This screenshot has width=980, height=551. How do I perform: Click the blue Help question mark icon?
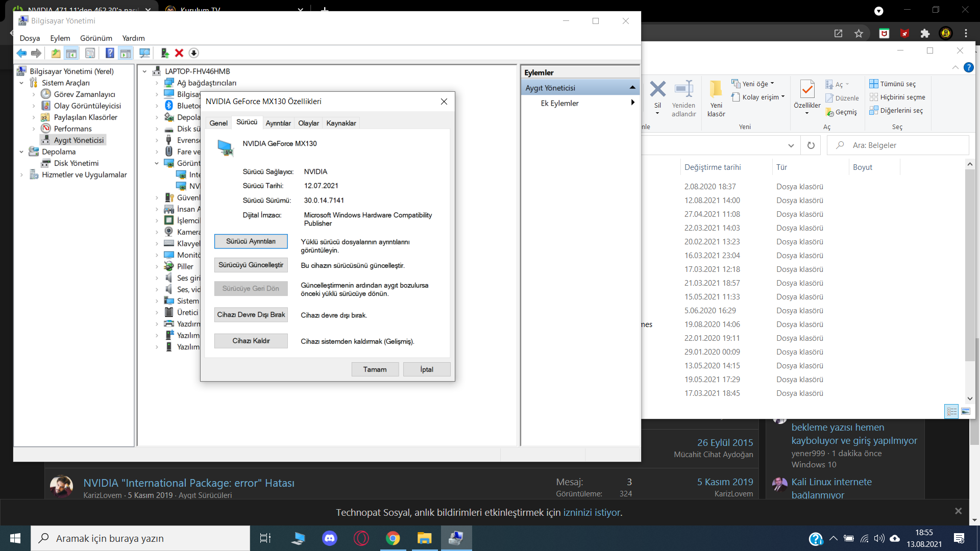110,53
